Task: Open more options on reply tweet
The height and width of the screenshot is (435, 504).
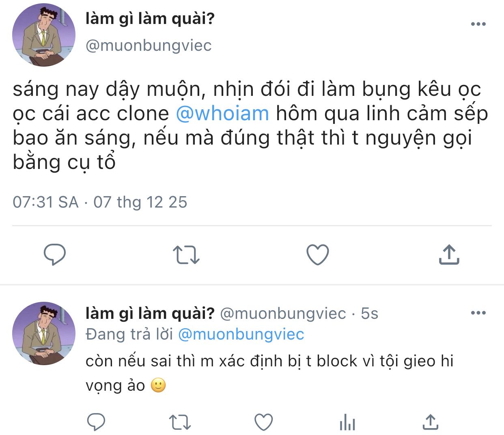Action: coord(478,313)
